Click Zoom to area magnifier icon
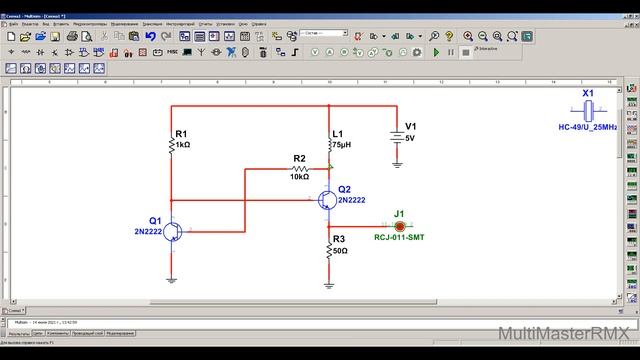This screenshot has width=640, height=360. click(x=497, y=36)
